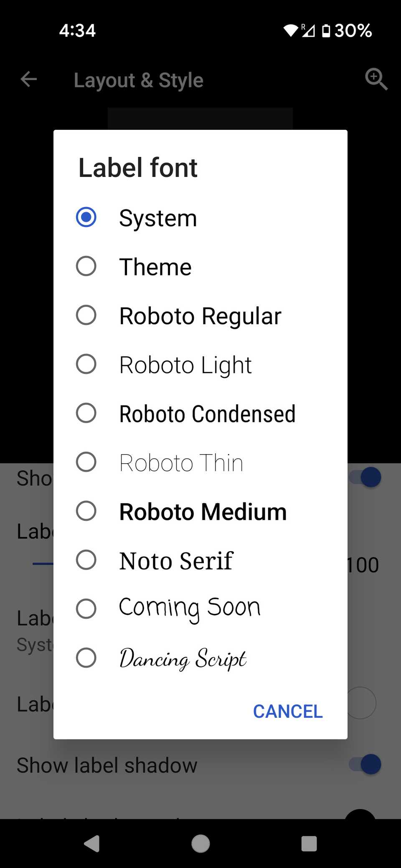Select the System font option

pos(158,217)
